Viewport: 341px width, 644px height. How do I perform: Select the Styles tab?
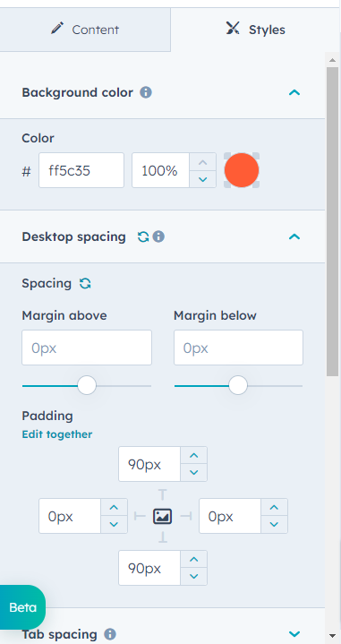pyautogui.click(x=256, y=30)
